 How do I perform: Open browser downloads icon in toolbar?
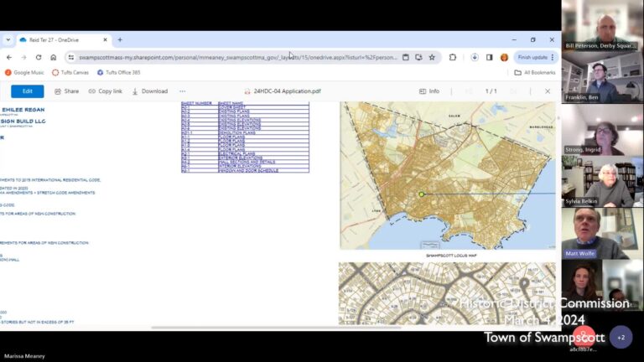click(475, 57)
